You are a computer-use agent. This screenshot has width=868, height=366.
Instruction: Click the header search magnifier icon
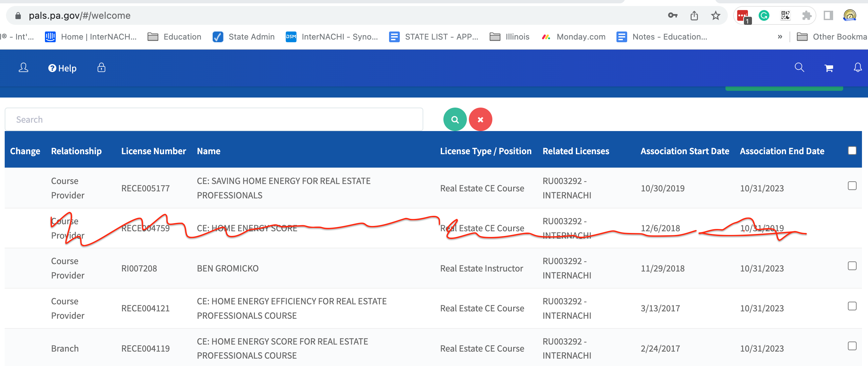[x=799, y=68]
